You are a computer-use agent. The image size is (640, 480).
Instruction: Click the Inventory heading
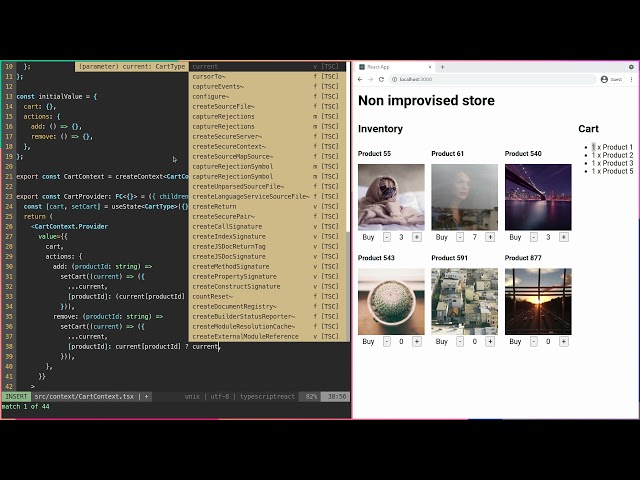[x=380, y=129]
